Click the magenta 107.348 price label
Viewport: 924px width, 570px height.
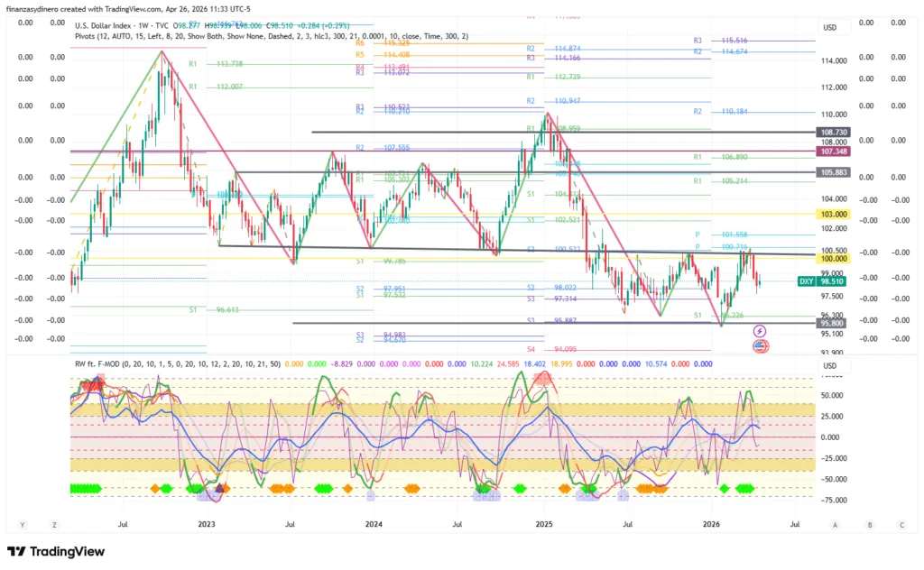pos(831,152)
